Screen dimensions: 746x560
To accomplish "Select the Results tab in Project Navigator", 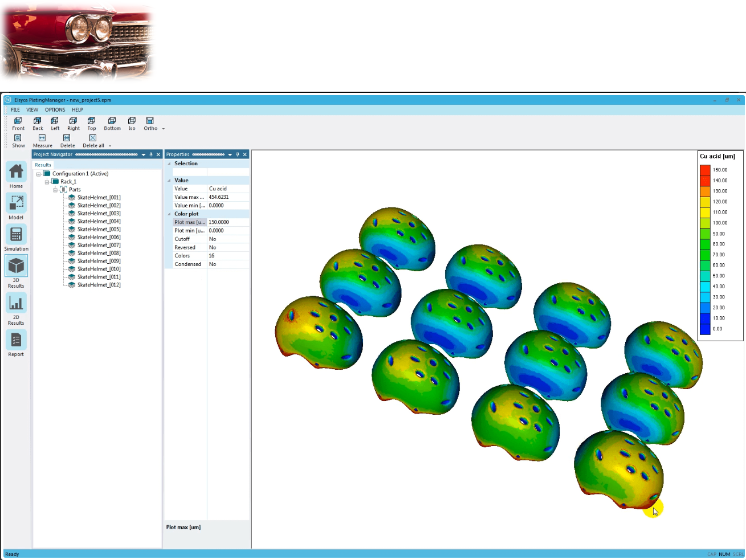I will point(43,165).
